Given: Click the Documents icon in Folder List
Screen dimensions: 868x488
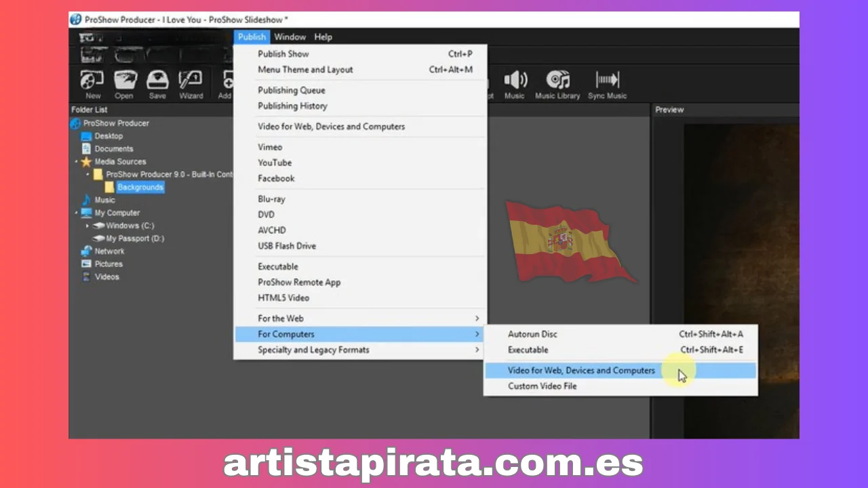Looking at the screenshot, I should pyautogui.click(x=87, y=148).
